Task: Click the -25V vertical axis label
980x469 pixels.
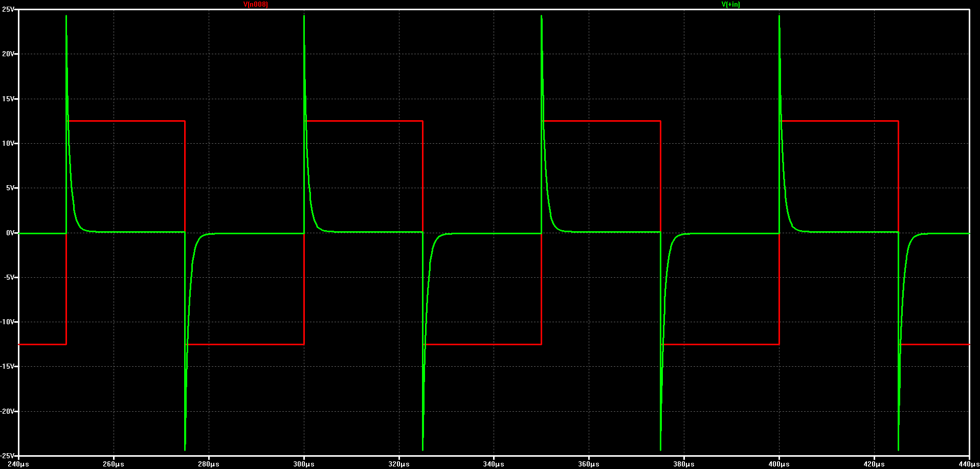Action: (7, 455)
